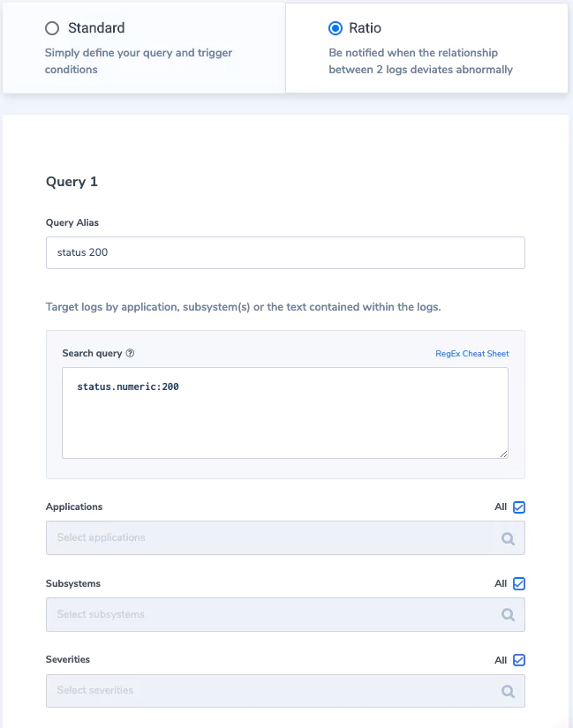This screenshot has width=573, height=728.
Task: Uncheck the All checkbox for Subsystems
Action: pyautogui.click(x=519, y=583)
